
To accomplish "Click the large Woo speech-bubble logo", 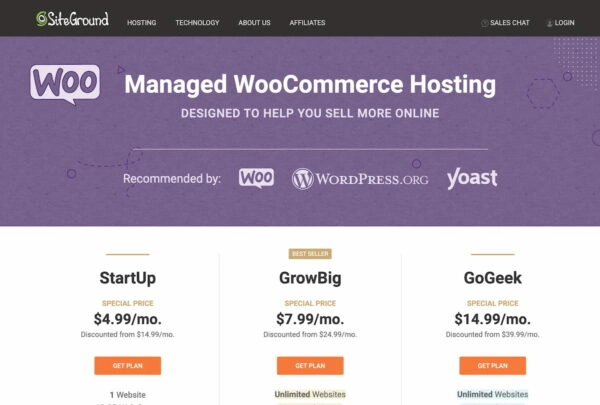I will 65,83.
